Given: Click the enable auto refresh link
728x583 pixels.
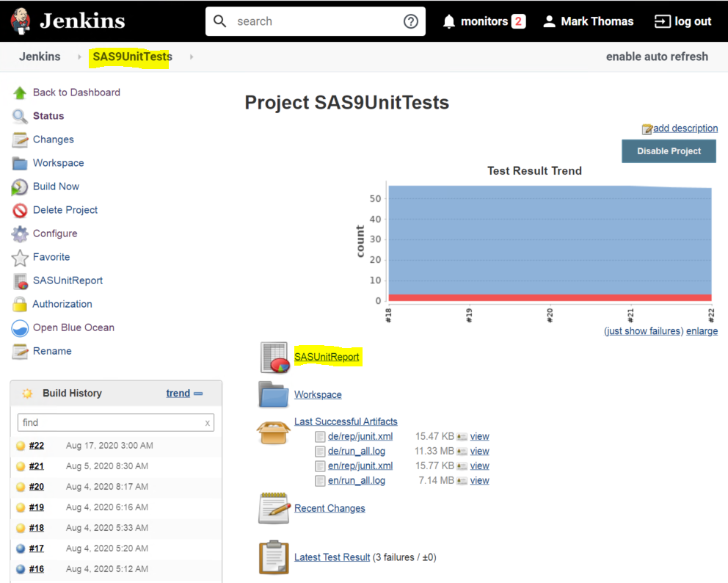Looking at the screenshot, I should pos(657,57).
